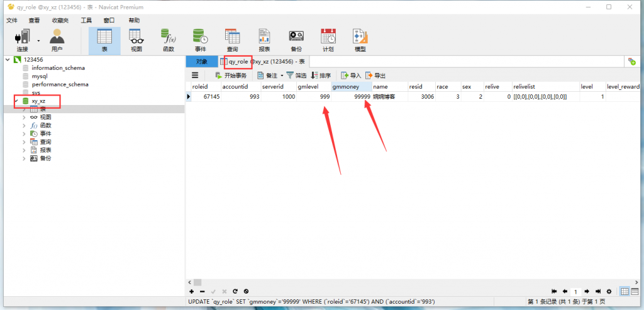
Task: Click the add record plus icon
Action: (192, 292)
